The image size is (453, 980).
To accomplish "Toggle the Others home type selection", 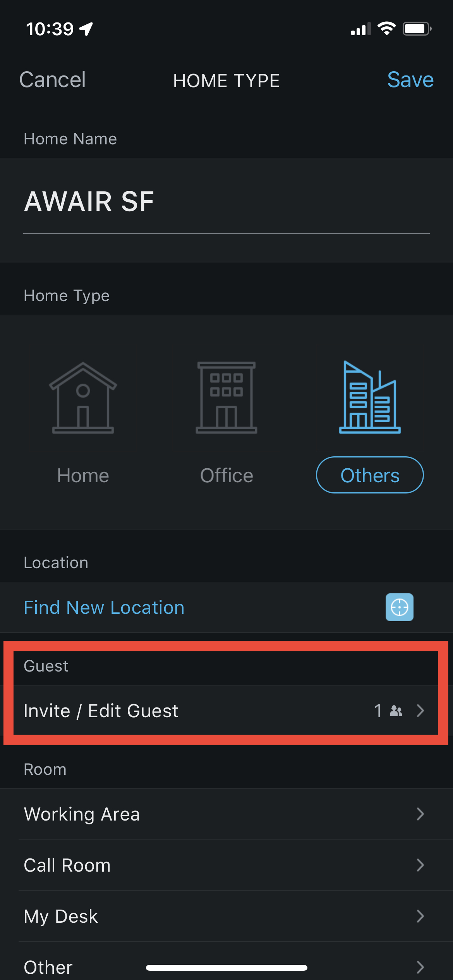I will click(x=370, y=475).
